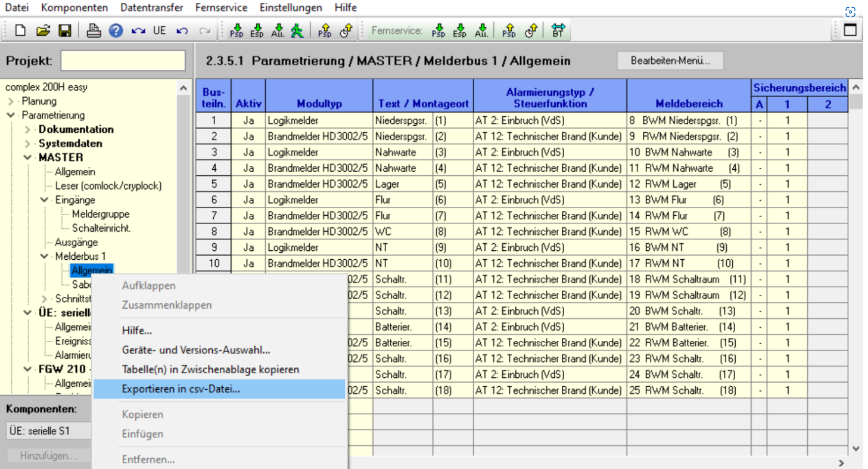
Task: Download All in Datentransfer toolbar group
Action: tap(278, 30)
